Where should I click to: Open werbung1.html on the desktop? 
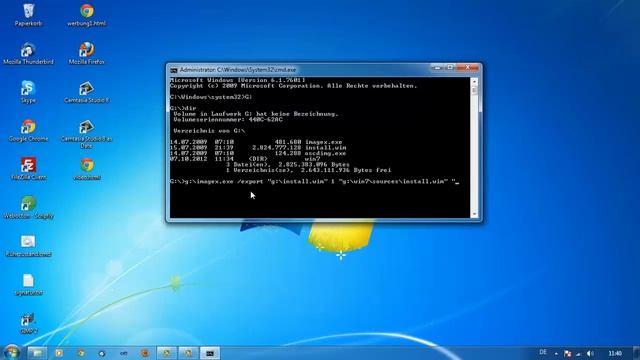(x=87, y=15)
